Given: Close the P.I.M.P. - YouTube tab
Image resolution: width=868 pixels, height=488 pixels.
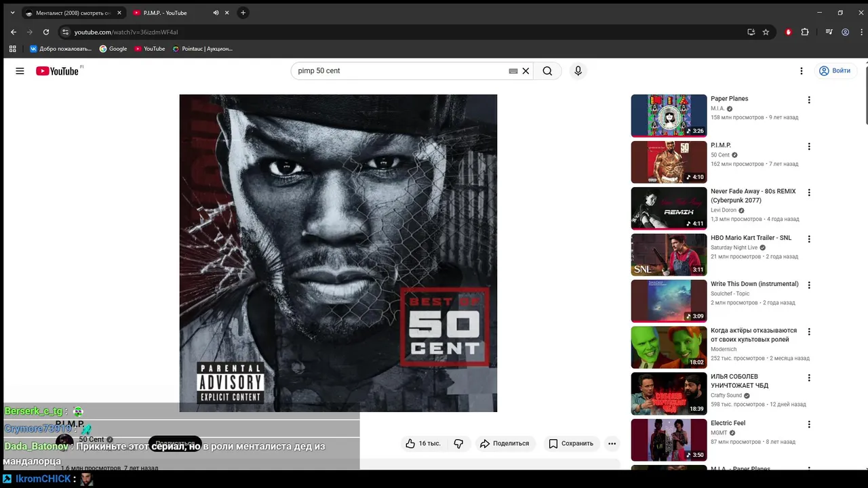Looking at the screenshot, I should pos(227,13).
